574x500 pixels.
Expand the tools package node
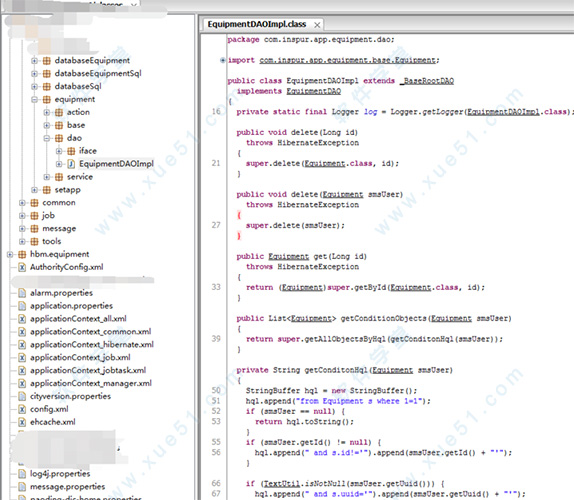tap(22, 242)
